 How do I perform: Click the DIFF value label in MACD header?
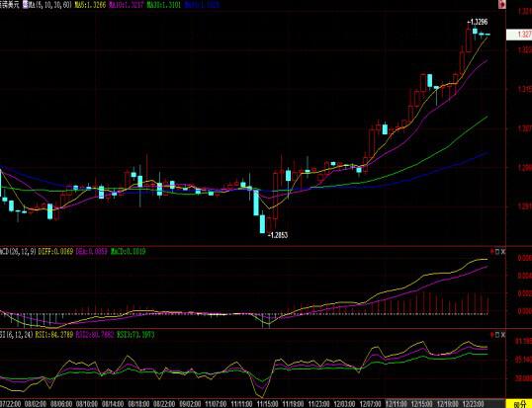tap(55, 252)
